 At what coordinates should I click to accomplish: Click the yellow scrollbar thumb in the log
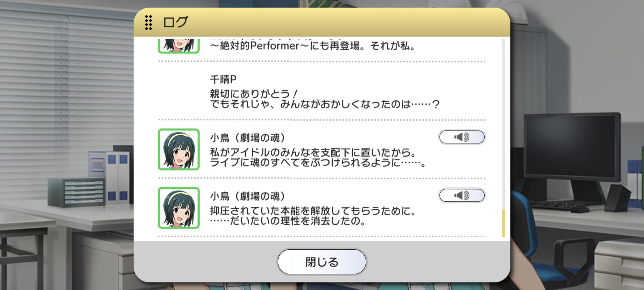503,223
